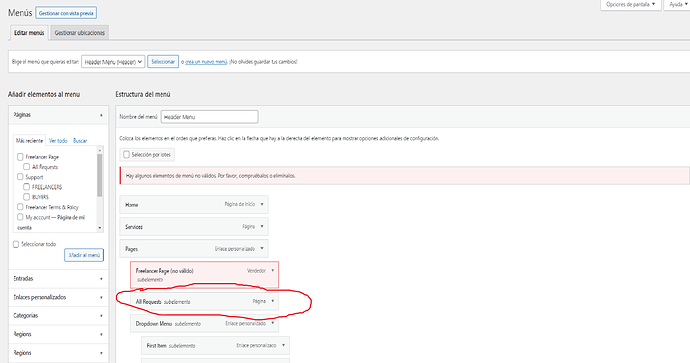Viewport: 690px width, 363px height.
Task: Expand the First Item arrow
Action: (283, 345)
